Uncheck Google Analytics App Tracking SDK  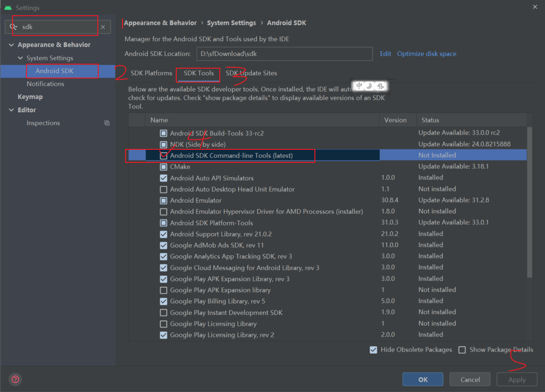pos(164,257)
